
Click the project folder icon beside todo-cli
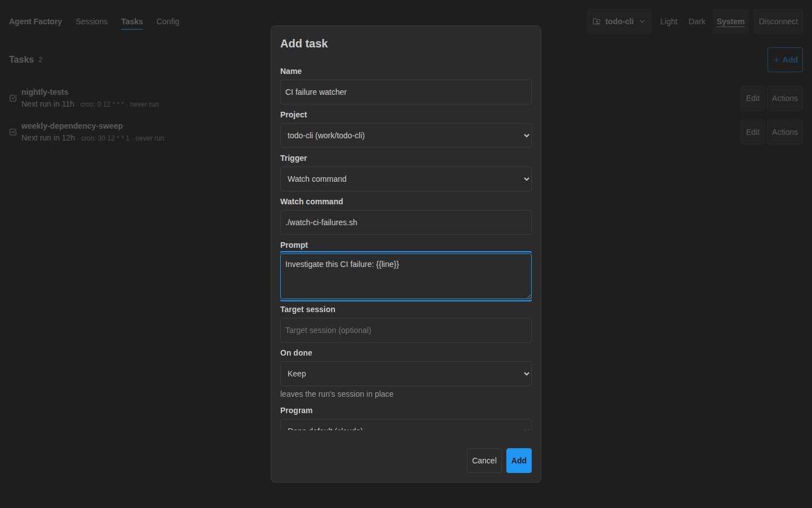[597, 21]
